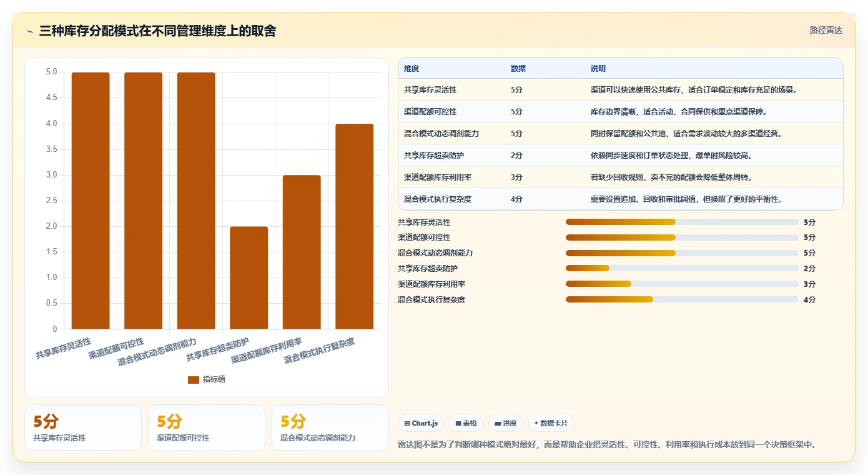Select the 共享库存超卖防护 table row cell

434,156
